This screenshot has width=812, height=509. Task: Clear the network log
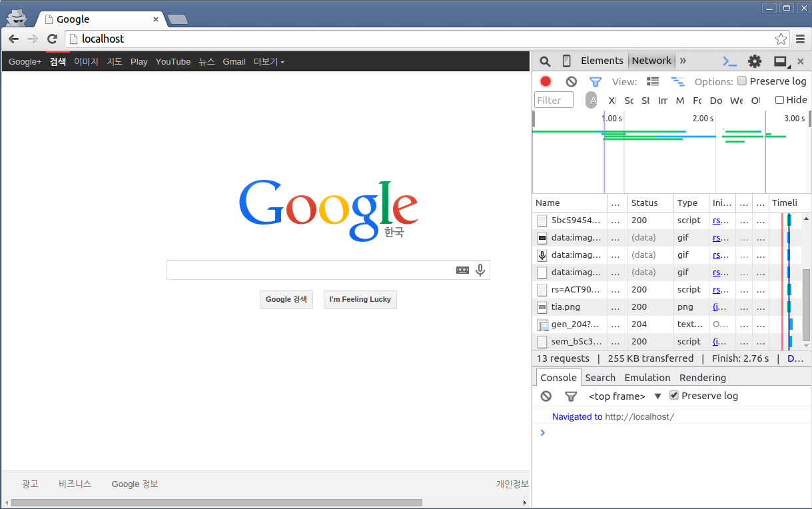pos(572,81)
